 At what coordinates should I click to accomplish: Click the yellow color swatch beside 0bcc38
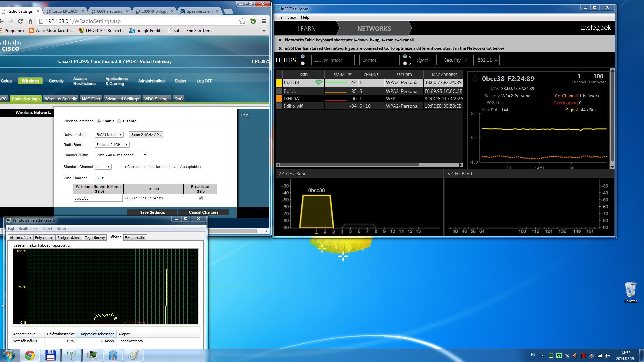coord(279,82)
